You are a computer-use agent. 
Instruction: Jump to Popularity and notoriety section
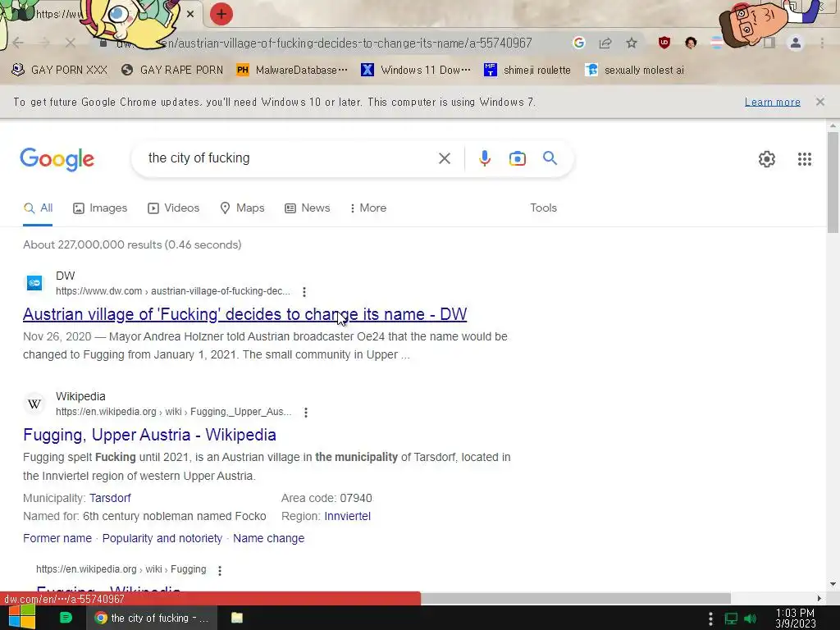coord(162,538)
